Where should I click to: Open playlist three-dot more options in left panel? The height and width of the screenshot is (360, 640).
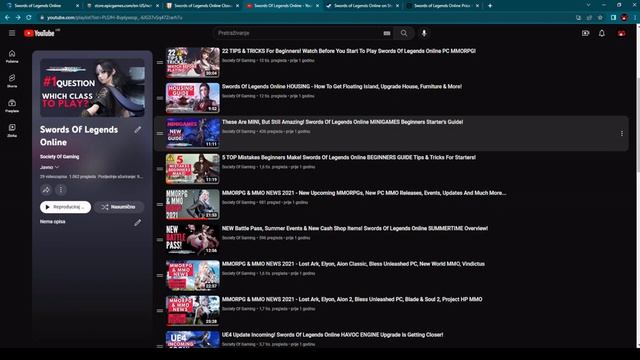(x=61, y=190)
